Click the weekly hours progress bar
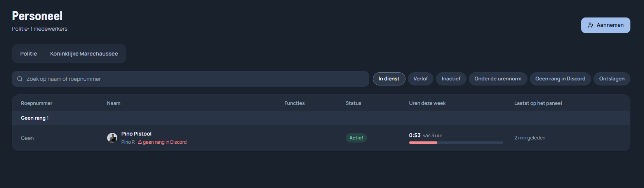The height and width of the screenshot is (188, 644). click(x=456, y=143)
